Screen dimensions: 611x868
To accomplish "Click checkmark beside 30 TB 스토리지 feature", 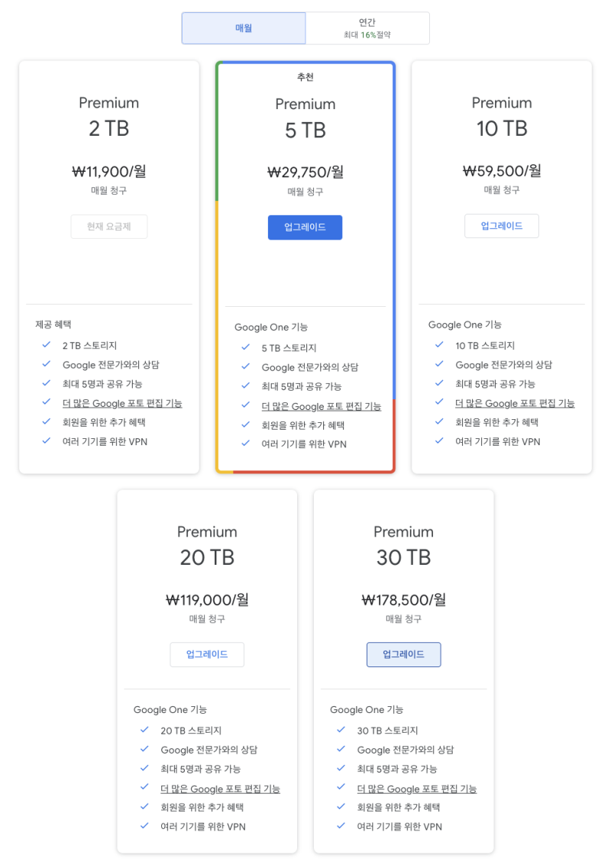I will (341, 731).
